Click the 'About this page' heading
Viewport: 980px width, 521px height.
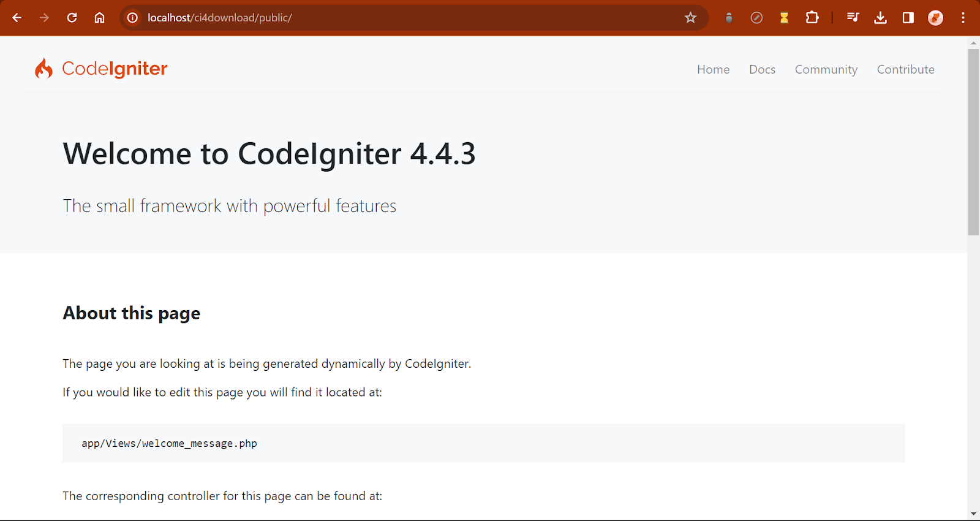(132, 313)
